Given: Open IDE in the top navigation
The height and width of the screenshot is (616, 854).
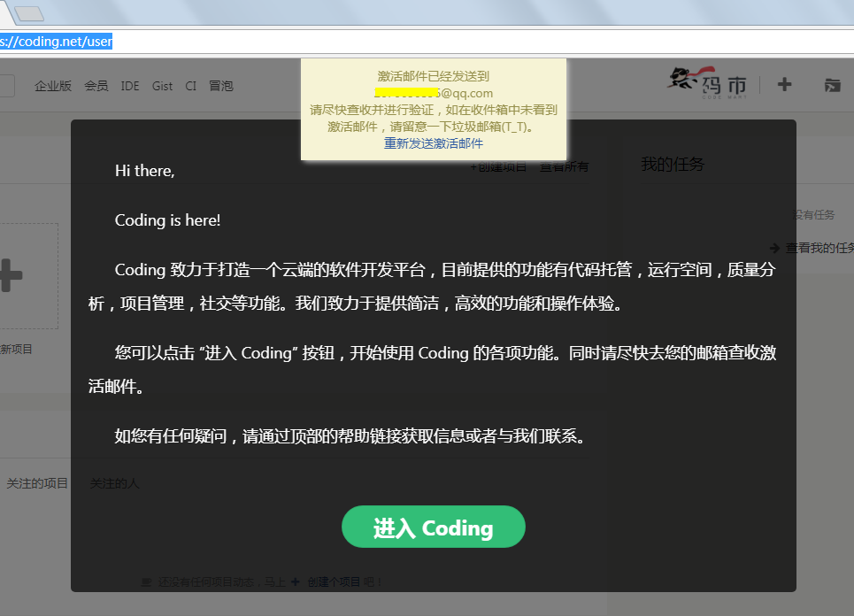Looking at the screenshot, I should coord(130,86).
